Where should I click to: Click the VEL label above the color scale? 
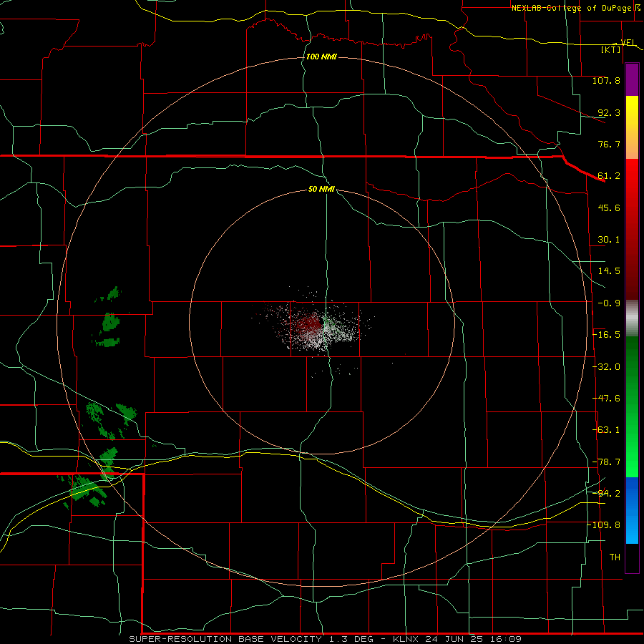[x=628, y=42]
